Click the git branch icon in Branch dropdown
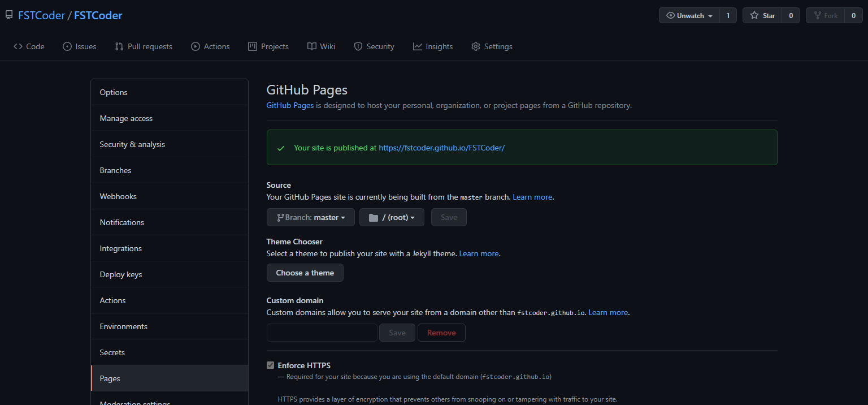The height and width of the screenshot is (405, 868). [280, 217]
